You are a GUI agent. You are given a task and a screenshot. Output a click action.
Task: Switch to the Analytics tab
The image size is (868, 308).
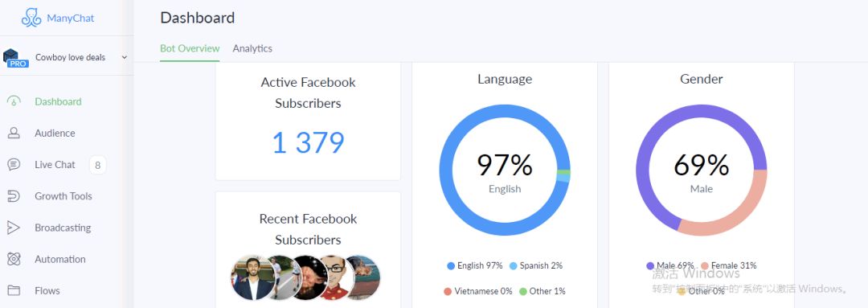click(x=252, y=48)
